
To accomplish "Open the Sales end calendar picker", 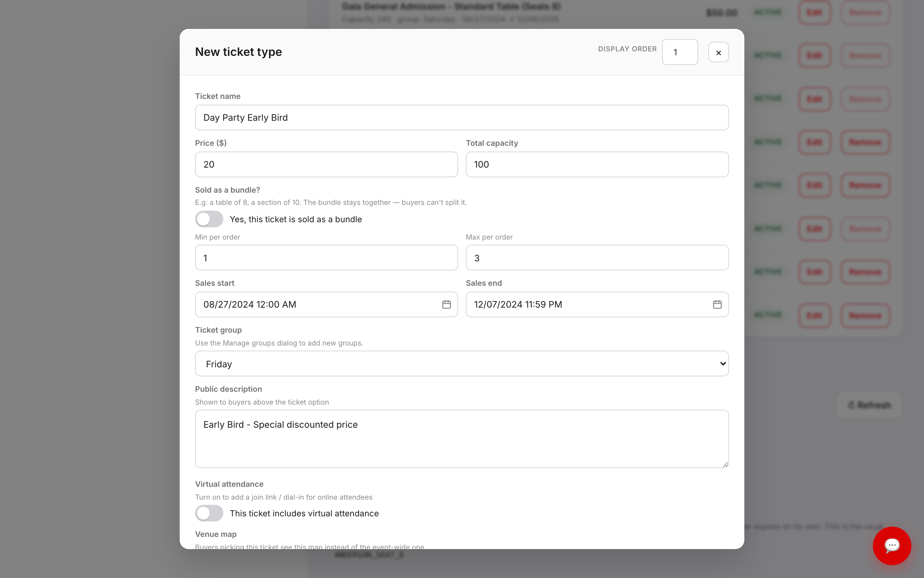I will 717,304.
